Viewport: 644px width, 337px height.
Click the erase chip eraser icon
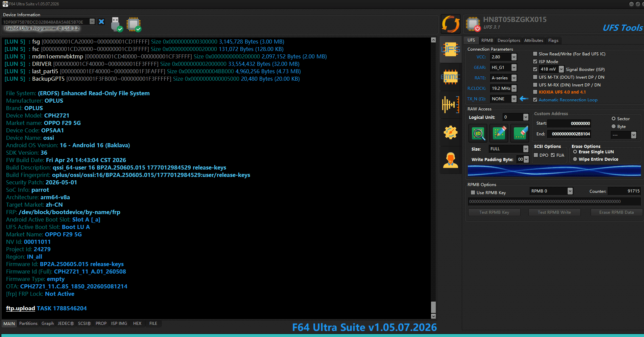520,133
